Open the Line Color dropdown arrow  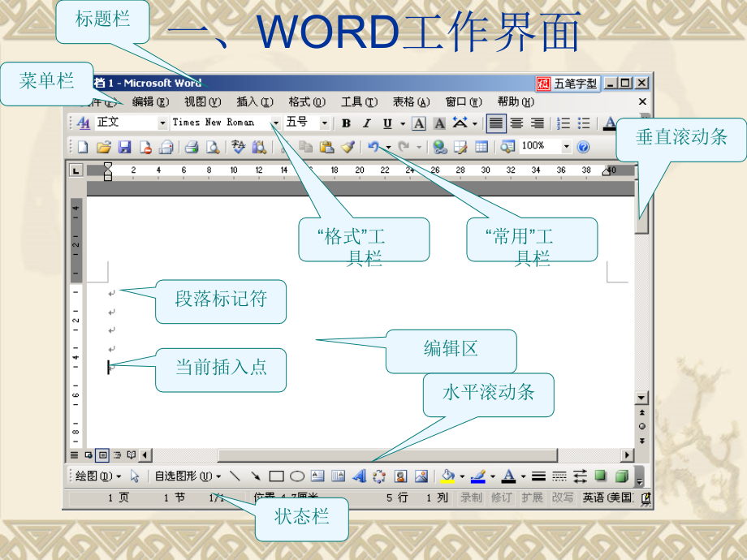pos(493,476)
